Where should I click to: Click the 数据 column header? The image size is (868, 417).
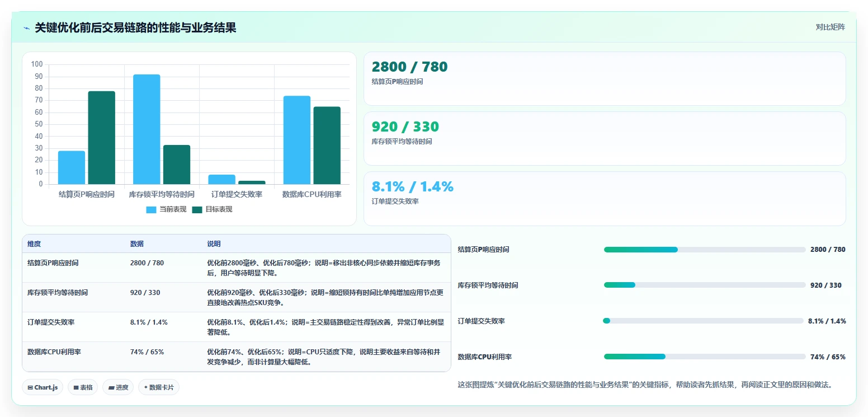pos(137,244)
